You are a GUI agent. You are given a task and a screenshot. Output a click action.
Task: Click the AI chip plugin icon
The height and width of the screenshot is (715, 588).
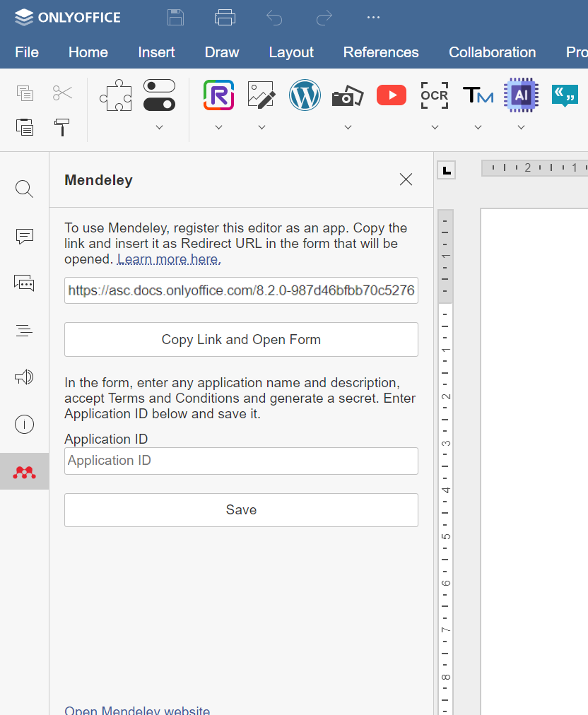[521, 95]
